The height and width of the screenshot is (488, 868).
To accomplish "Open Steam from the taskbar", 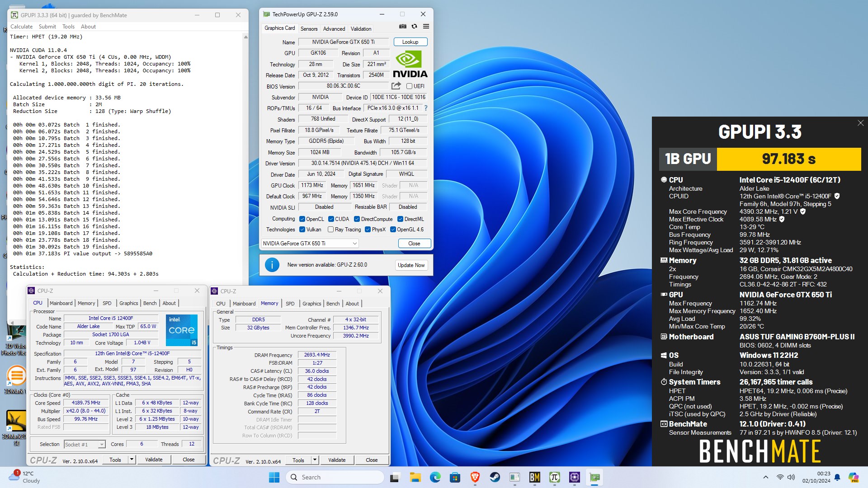I will (495, 477).
